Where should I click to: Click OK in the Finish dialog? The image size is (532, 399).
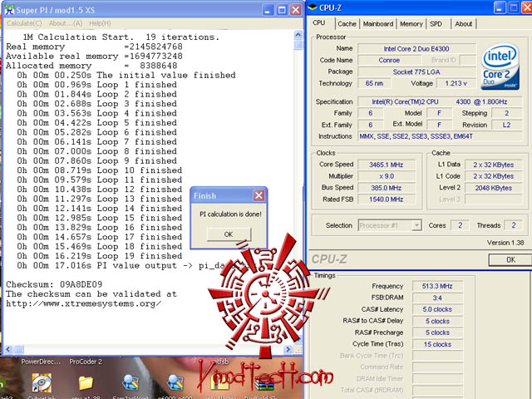[x=229, y=234]
